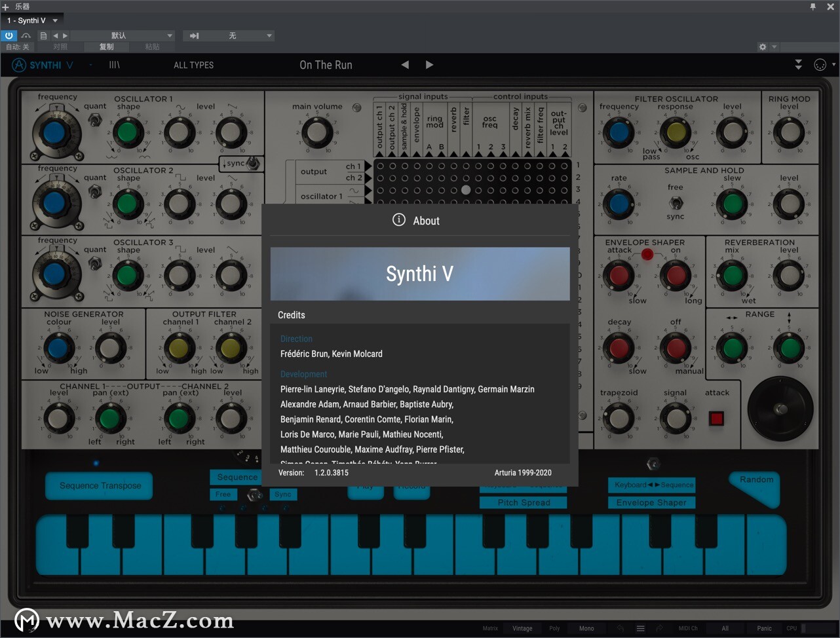Click the Filter Oscillator response knob
This screenshot has width=840, height=638.
676,132
